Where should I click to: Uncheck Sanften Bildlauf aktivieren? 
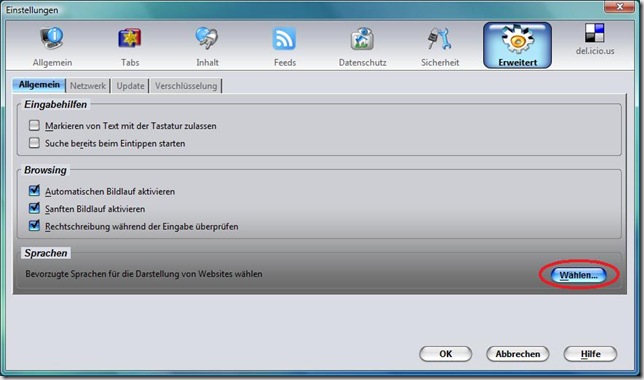34,208
